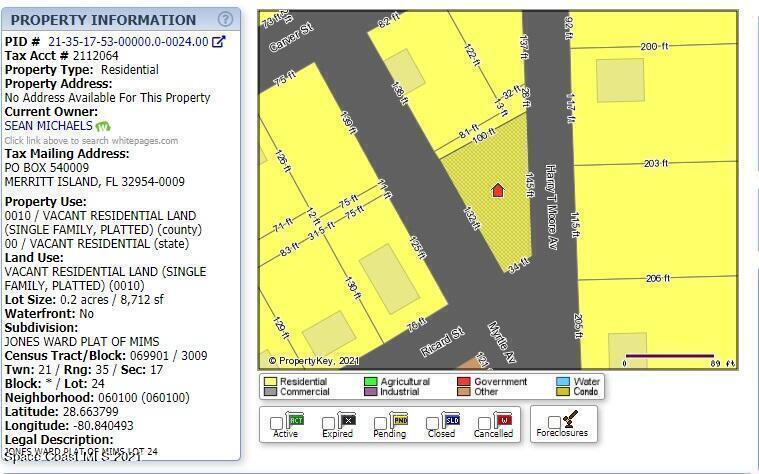Click the Residential yellow legend swatch
The width and height of the screenshot is (759, 474).
[x=270, y=382]
